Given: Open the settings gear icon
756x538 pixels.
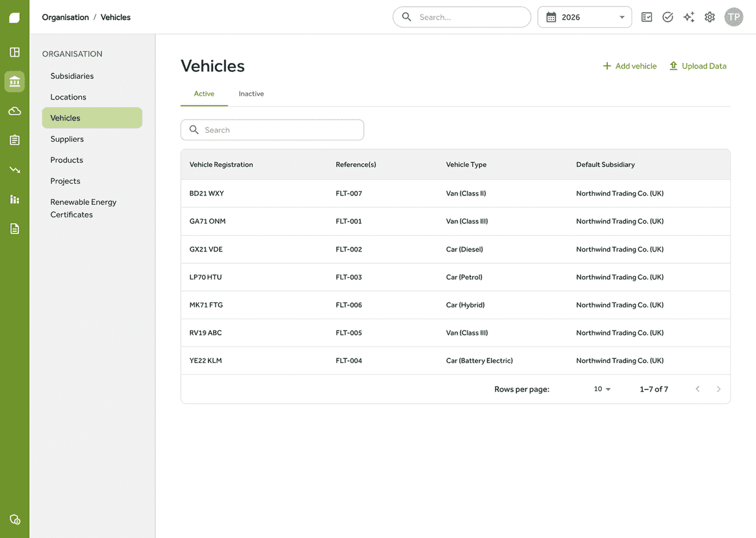Looking at the screenshot, I should (x=710, y=17).
